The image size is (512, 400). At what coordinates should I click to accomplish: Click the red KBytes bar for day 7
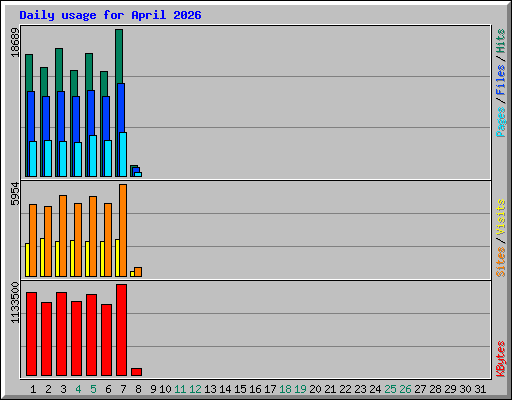click(121, 330)
